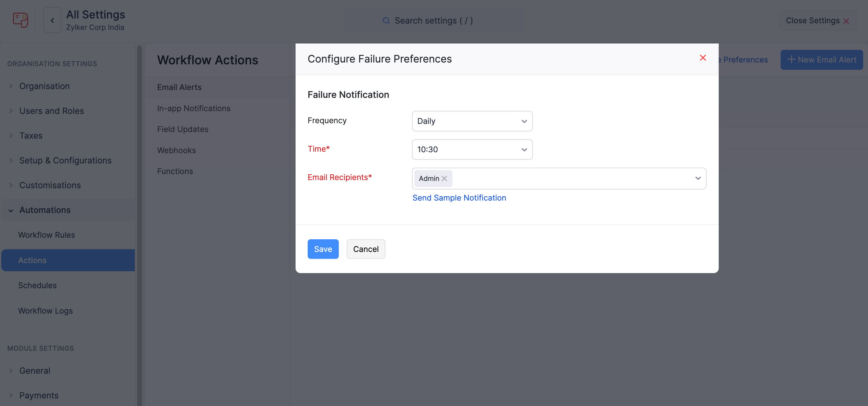Remove the Admin recipient tag
The image size is (868, 406).
[x=444, y=179]
